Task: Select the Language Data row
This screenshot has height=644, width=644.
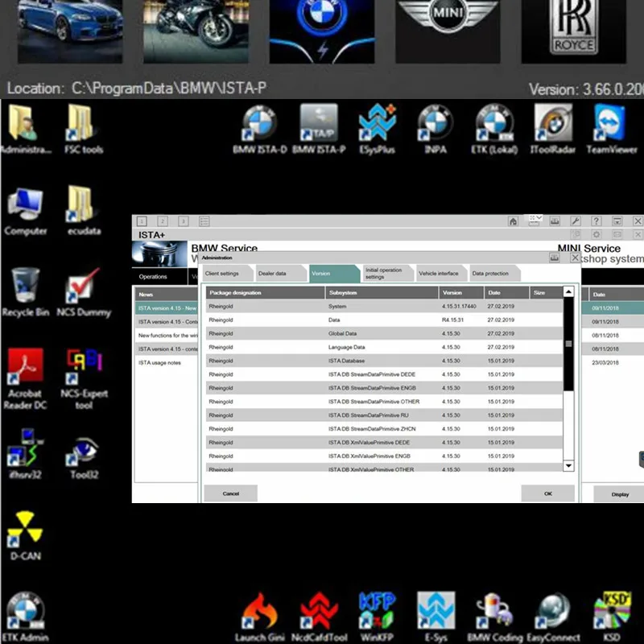Action: tap(384, 347)
